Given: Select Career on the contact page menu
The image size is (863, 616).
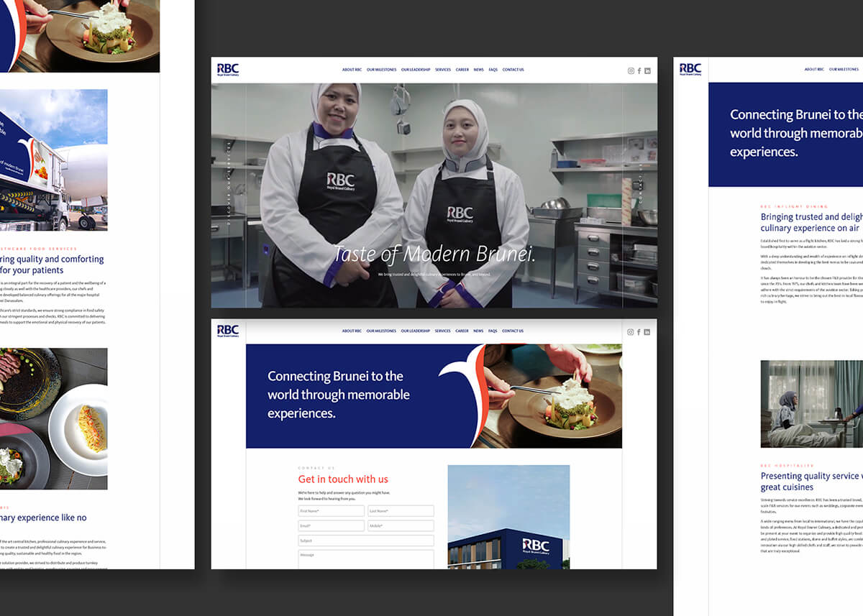Looking at the screenshot, I should [x=462, y=331].
